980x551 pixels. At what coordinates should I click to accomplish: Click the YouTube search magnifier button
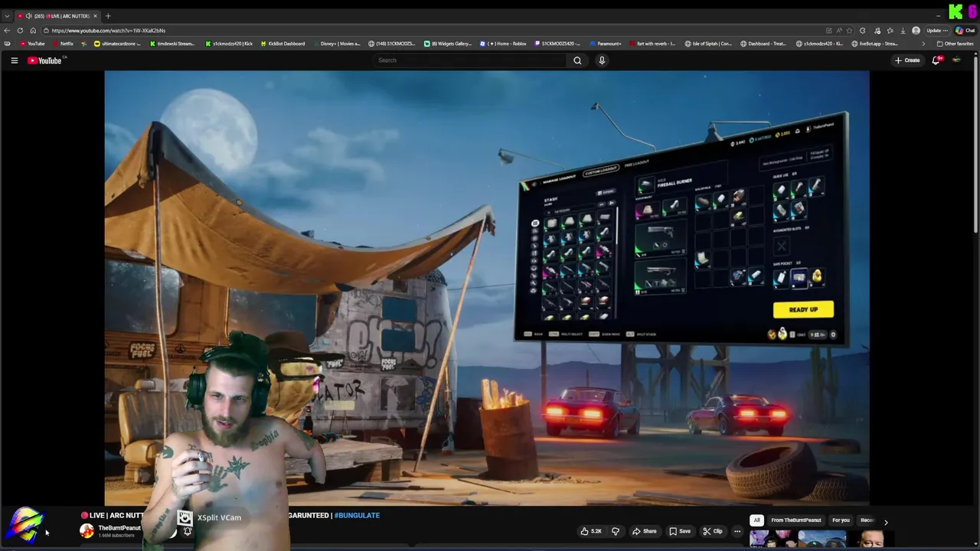[577, 60]
